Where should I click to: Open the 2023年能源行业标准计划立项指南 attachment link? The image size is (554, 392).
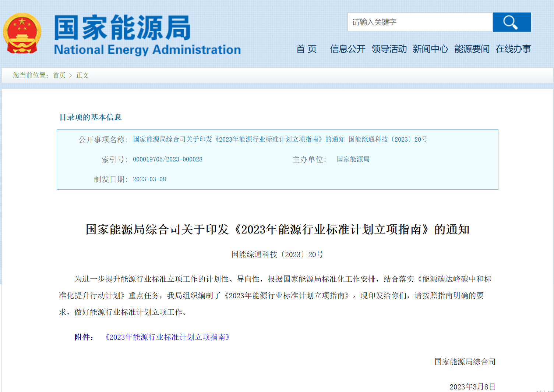point(167,337)
